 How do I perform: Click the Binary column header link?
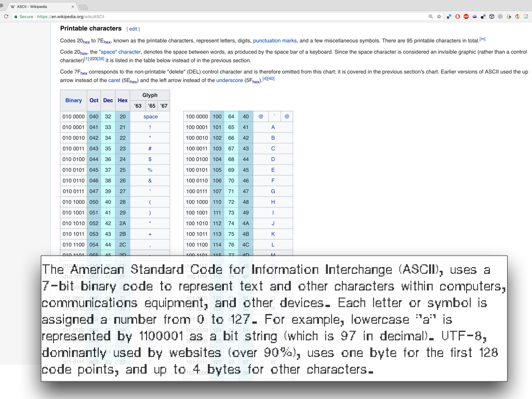[74, 100]
